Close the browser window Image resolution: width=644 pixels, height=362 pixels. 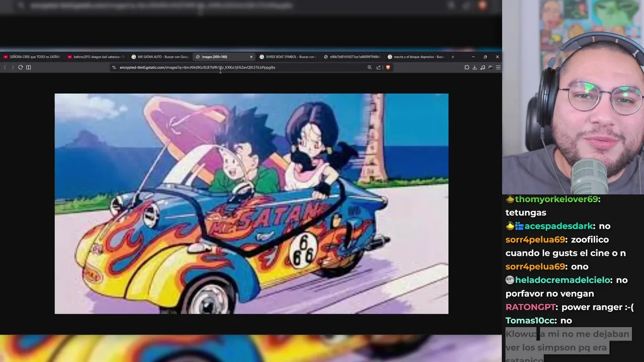(x=497, y=57)
